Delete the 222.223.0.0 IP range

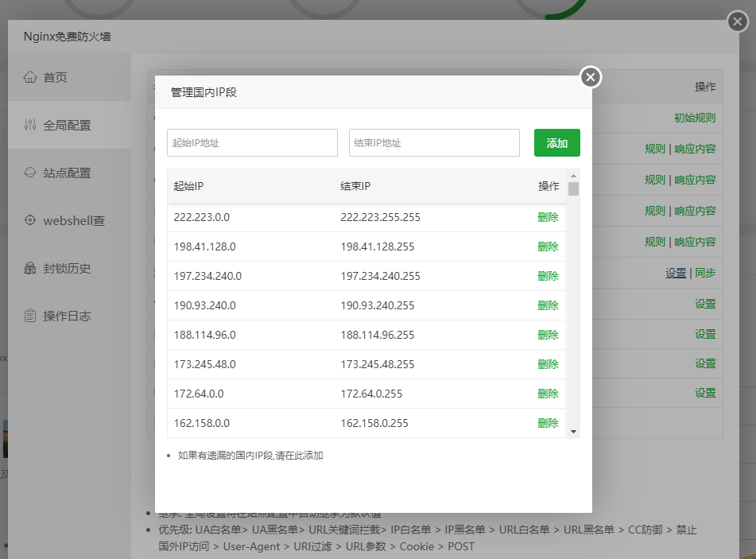click(x=549, y=217)
